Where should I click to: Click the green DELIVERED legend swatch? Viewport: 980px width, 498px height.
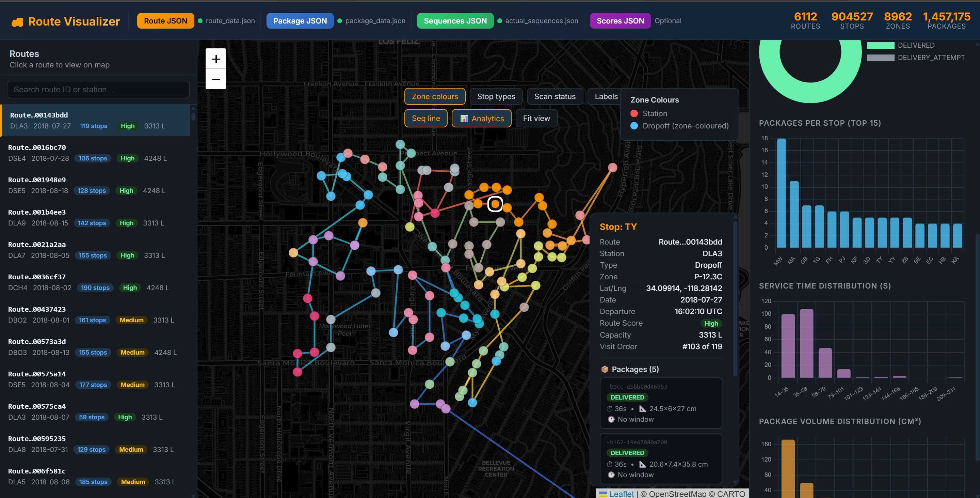point(880,45)
